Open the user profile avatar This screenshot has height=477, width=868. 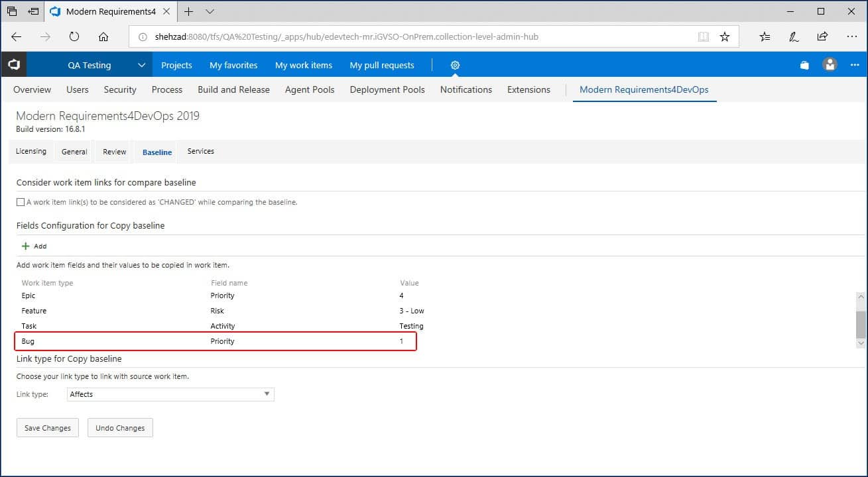830,65
